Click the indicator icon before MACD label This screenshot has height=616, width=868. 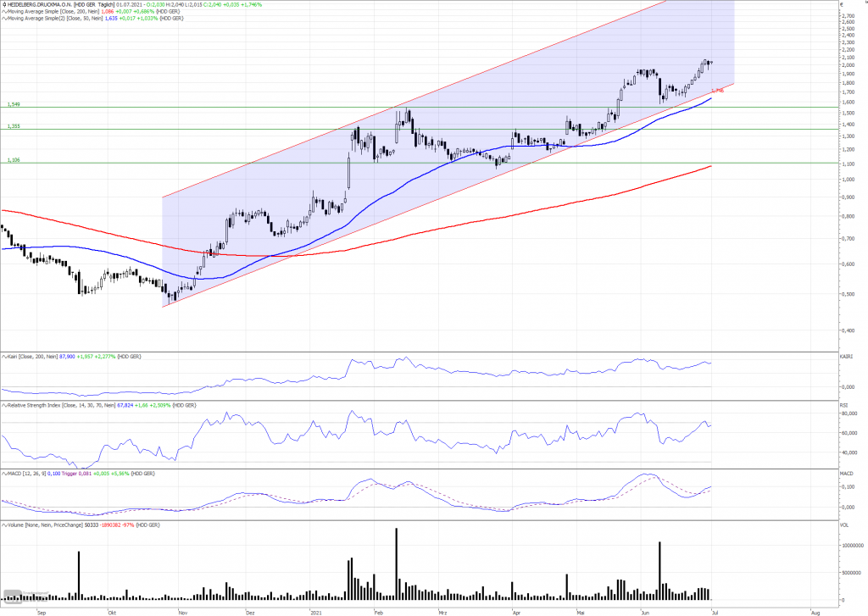coord(4,474)
